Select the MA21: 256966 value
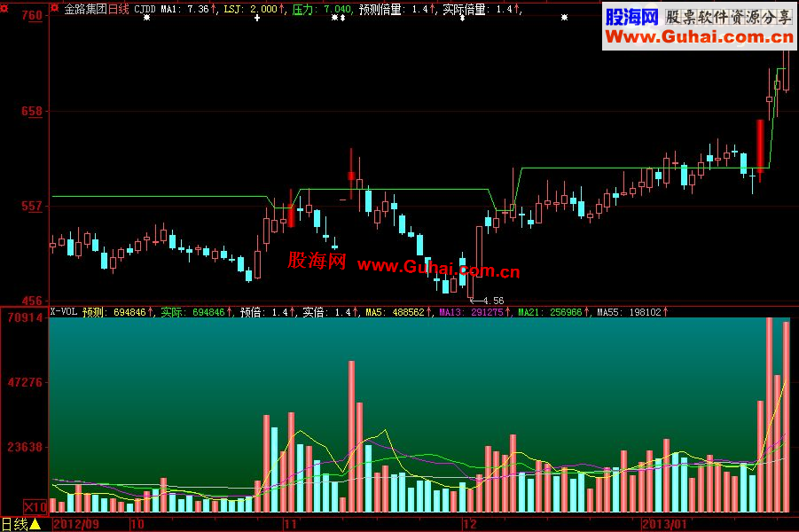The height and width of the screenshot is (532, 799). 554,312
